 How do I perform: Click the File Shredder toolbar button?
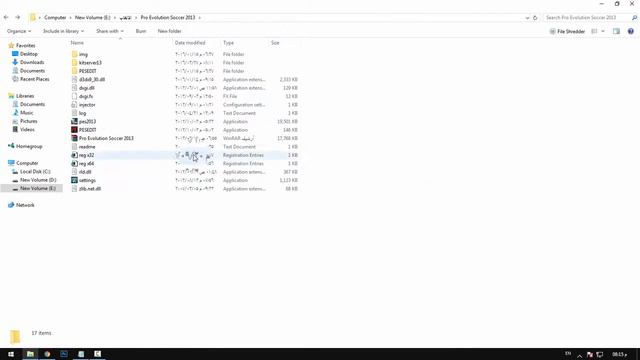[x=567, y=31]
